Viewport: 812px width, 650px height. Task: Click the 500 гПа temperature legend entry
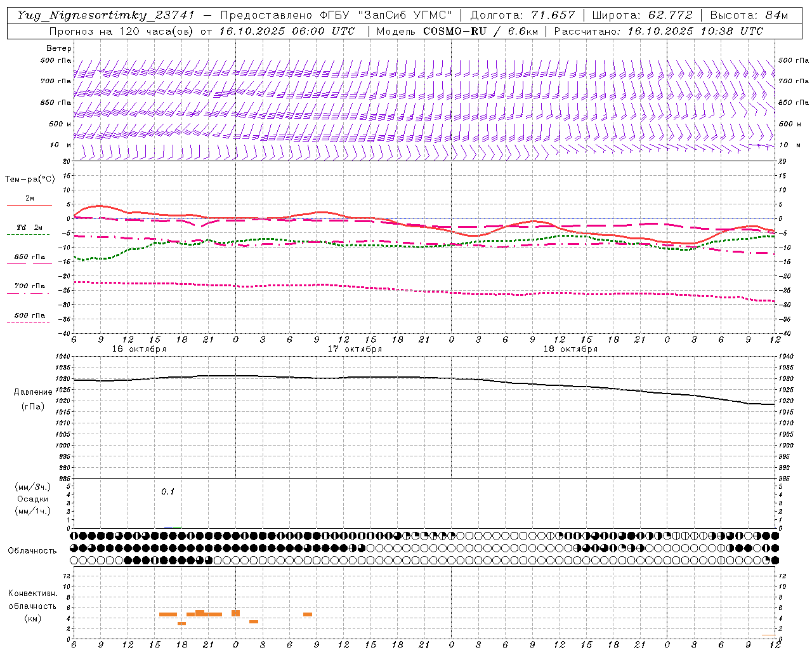30,315
